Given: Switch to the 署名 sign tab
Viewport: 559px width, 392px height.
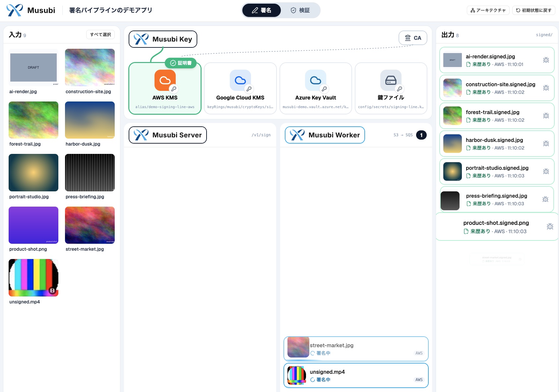Looking at the screenshot, I should 262,10.
